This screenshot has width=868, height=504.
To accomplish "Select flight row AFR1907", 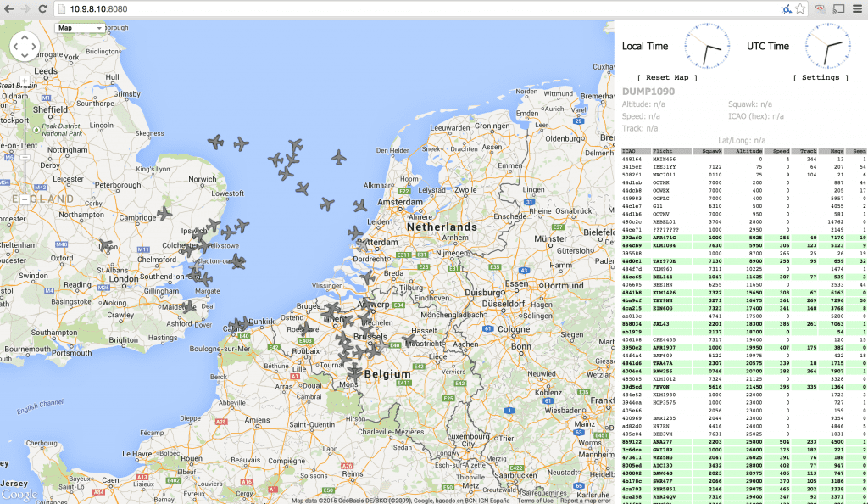I will point(744,348).
